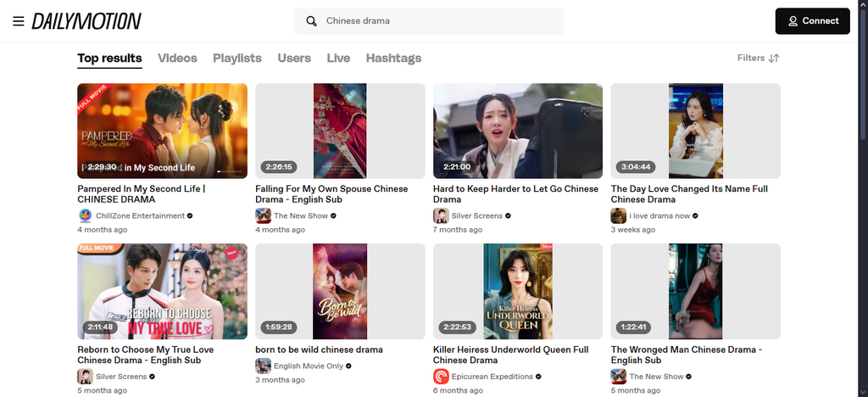Open the hamburger navigation menu
Image resolution: width=868 pixels, height=397 pixels.
(x=18, y=21)
